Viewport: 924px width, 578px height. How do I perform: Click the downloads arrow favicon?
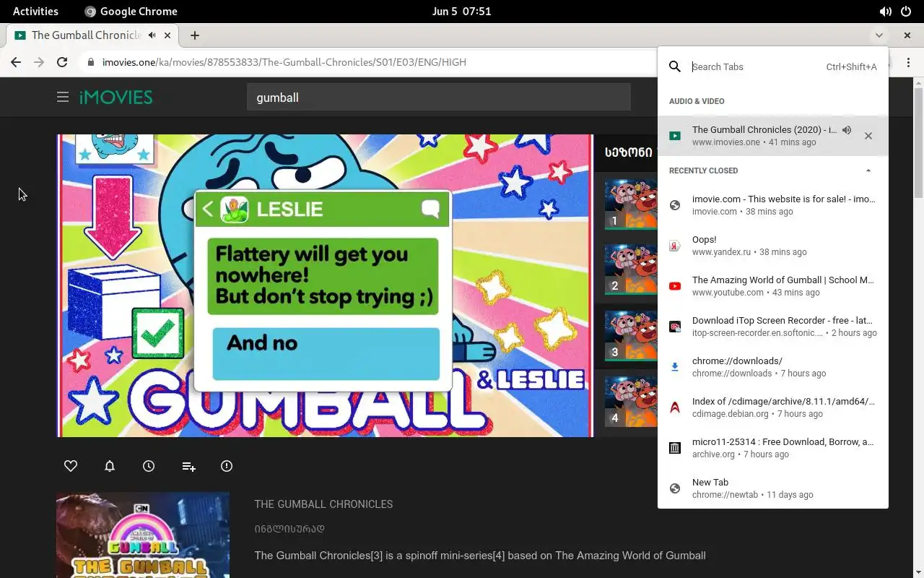point(675,367)
